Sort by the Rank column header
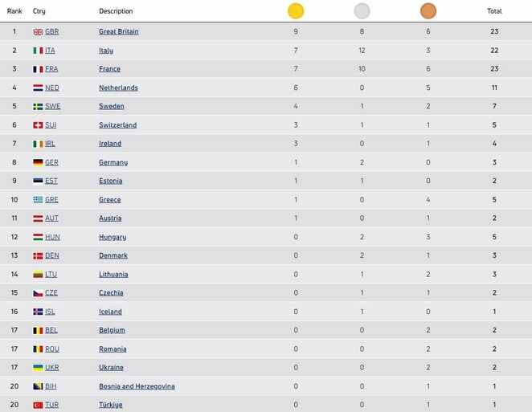The height and width of the screenshot is (412, 532). tap(14, 11)
